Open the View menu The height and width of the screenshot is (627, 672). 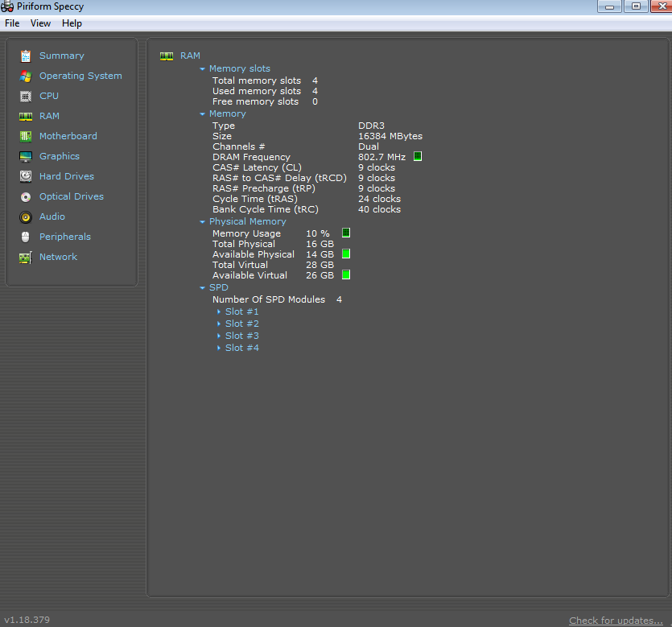point(40,23)
